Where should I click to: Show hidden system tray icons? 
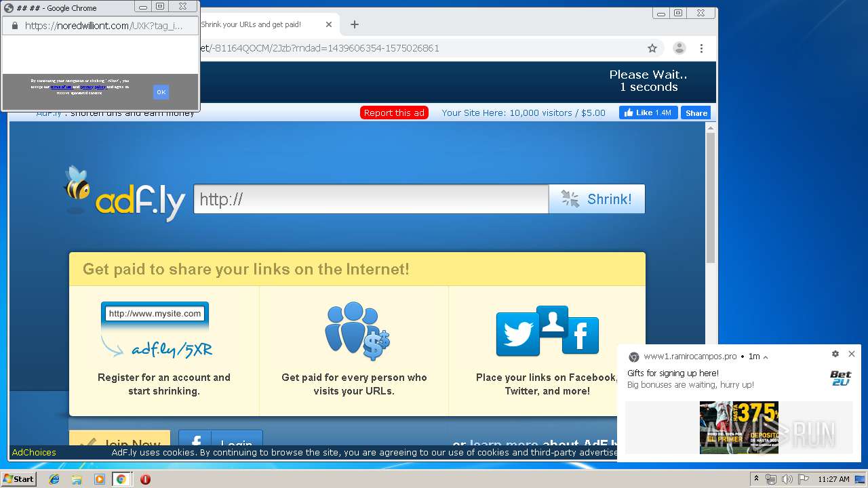(756, 479)
